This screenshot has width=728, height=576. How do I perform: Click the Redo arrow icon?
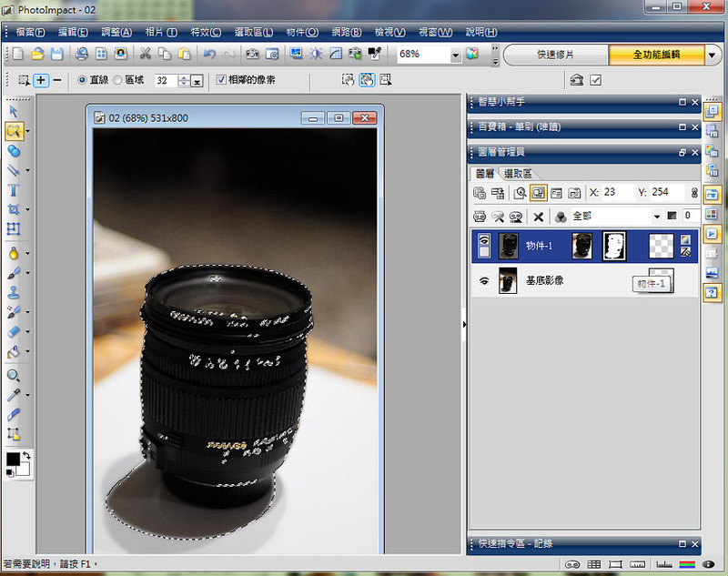pyautogui.click(x=229, y=54)
